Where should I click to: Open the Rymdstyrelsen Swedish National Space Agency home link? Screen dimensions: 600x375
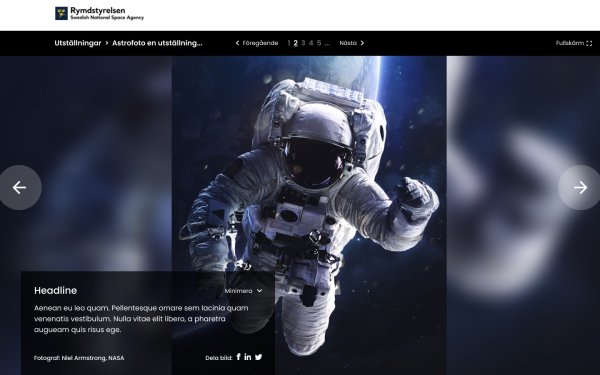tap(99, 13)
